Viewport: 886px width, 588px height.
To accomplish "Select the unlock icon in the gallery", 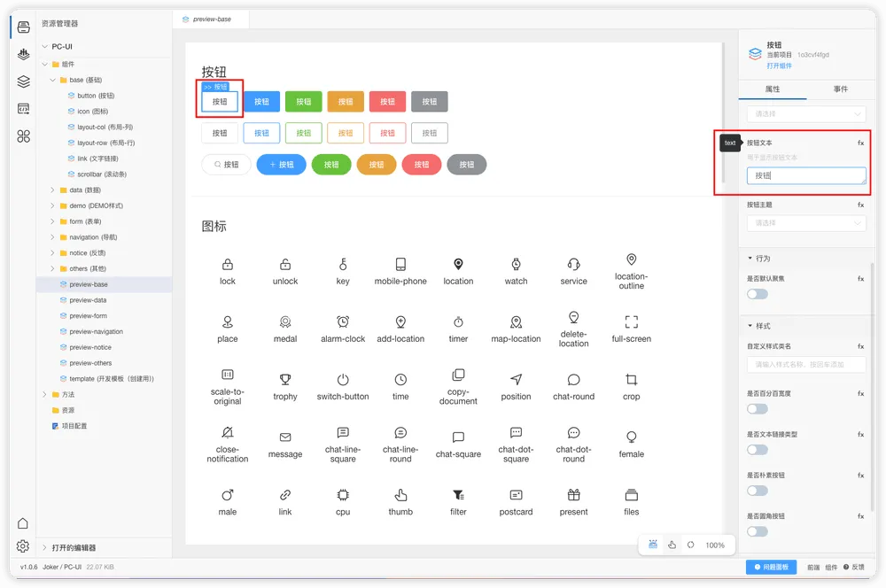I will point(284,267).
